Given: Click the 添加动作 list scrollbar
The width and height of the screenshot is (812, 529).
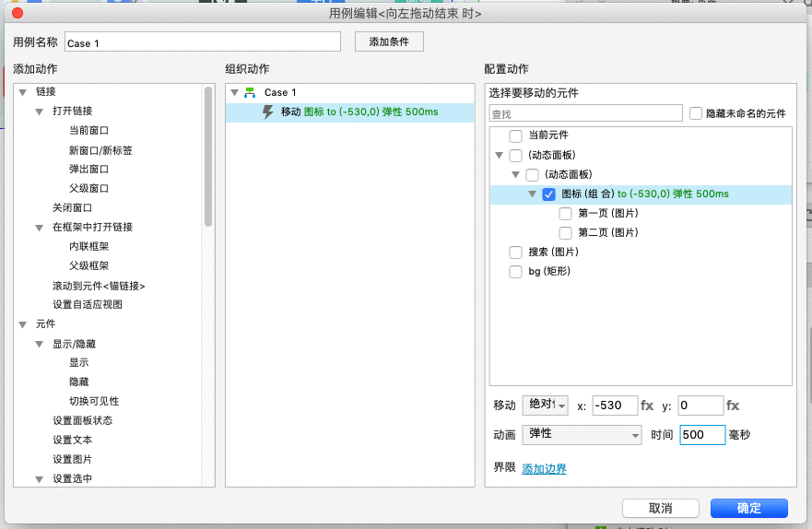Looking at the screenshot, I should pyautogui.click(x=208, y=157).
